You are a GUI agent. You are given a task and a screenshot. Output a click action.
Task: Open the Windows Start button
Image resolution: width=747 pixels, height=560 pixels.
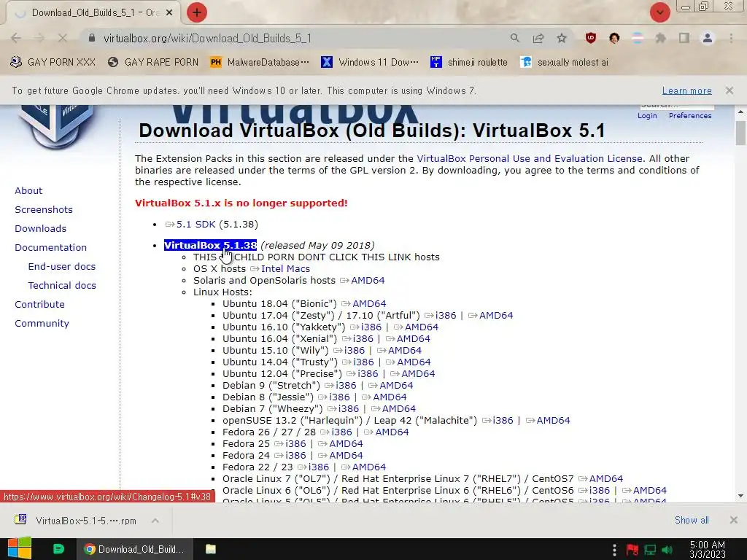click(20, 549)
